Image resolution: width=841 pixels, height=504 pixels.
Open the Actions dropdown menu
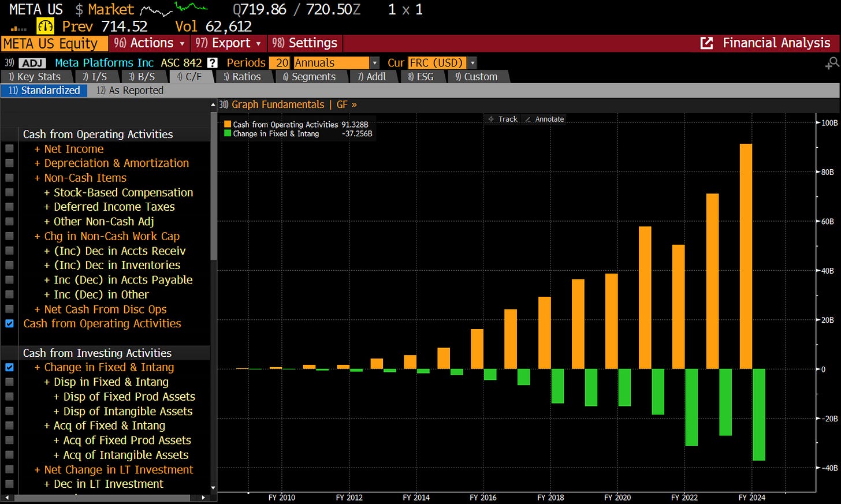click(149, 43)
